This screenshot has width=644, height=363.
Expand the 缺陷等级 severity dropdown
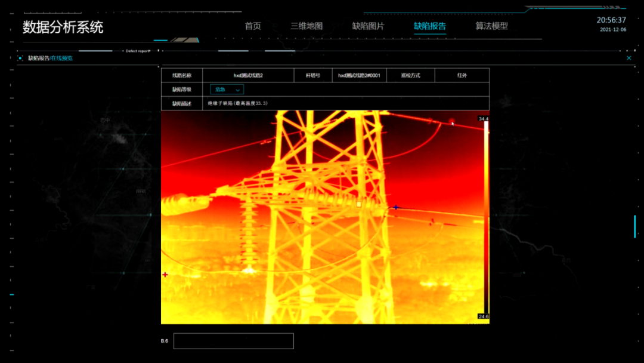227,90
